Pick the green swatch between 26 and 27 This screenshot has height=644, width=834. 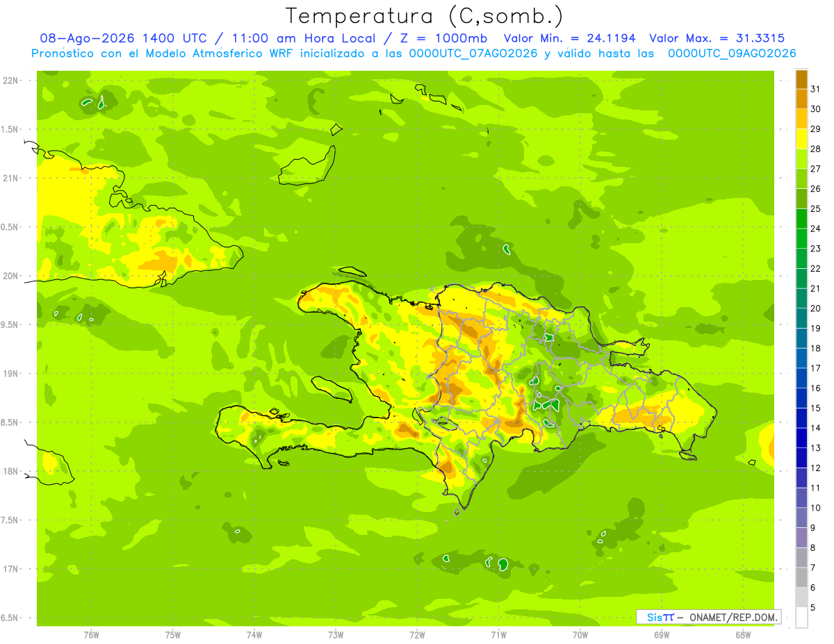pyautogui.click(x=801, y=179)
